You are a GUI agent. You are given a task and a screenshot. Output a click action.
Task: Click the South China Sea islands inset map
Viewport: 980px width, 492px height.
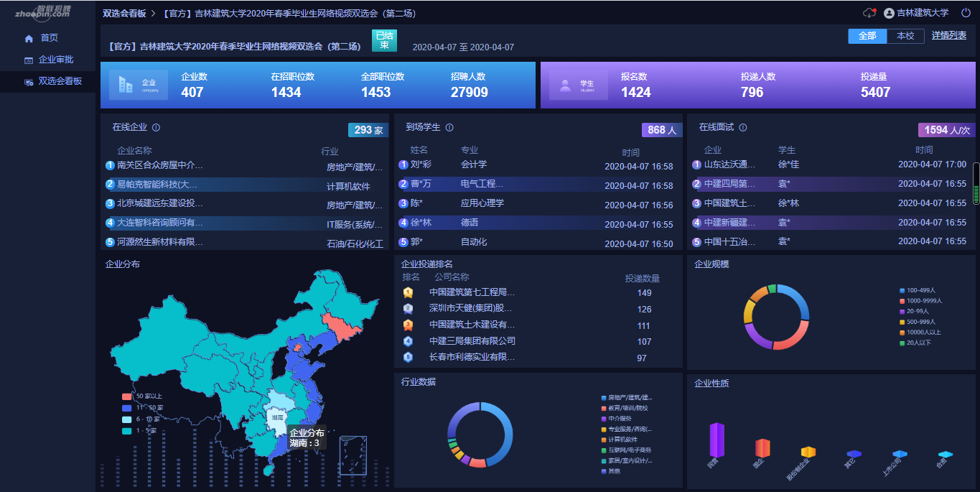[353, 455]
